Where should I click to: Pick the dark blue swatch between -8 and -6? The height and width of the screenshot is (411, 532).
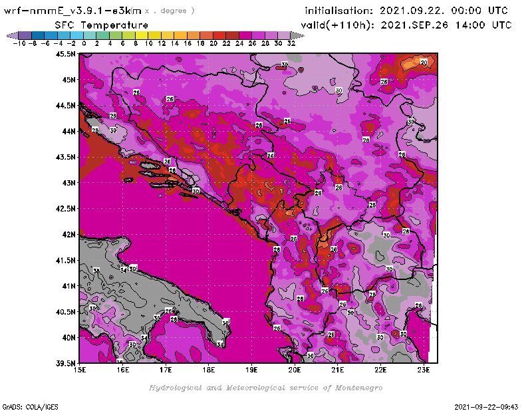[38, 35]
